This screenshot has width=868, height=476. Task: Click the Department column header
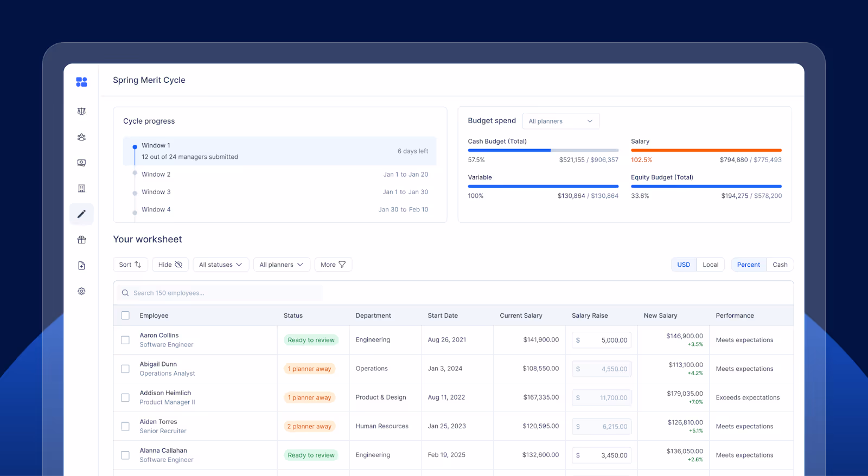click(x=373, y=316)
